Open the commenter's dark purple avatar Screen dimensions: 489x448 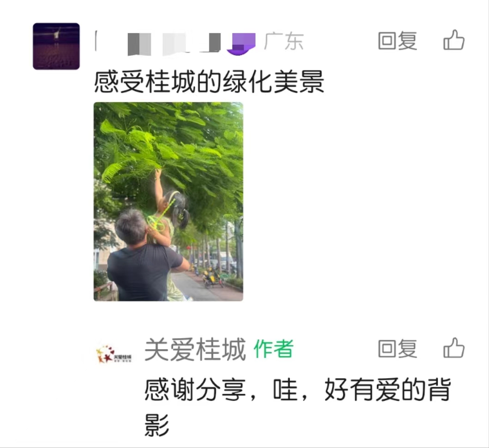coord(56,46)
